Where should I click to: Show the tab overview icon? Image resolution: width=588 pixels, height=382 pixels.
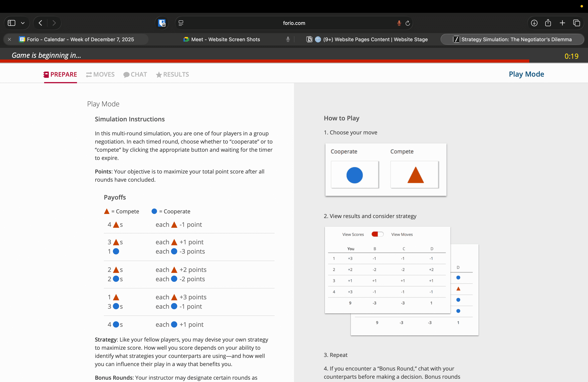[x=576, y=23]
